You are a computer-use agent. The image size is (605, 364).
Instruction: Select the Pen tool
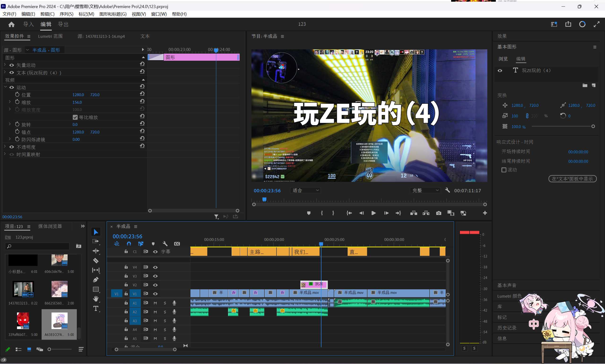(96, 280)
